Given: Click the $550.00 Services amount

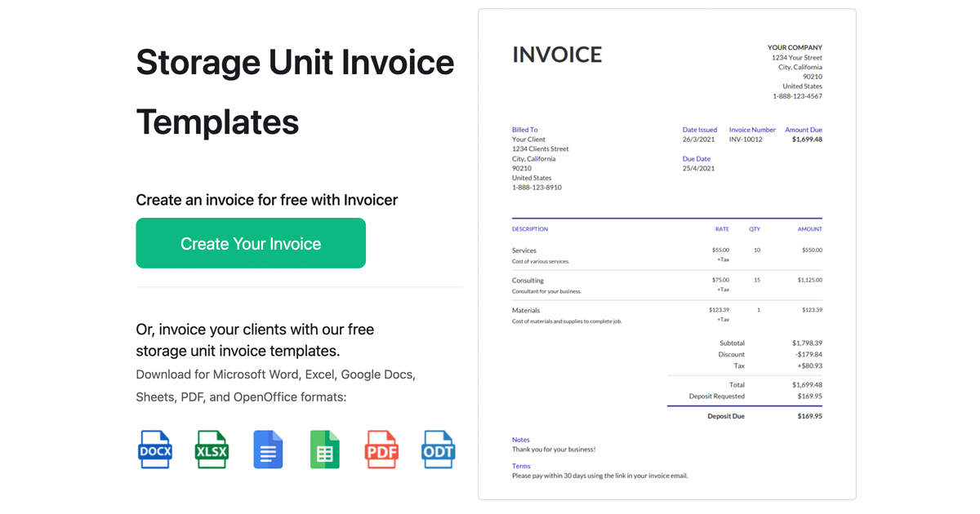Looking at the screenshot, I should coord(812,250).
